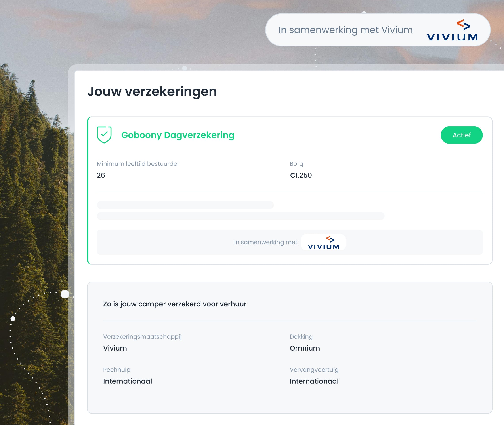Click the Dekking label

[x=301, y=337]
